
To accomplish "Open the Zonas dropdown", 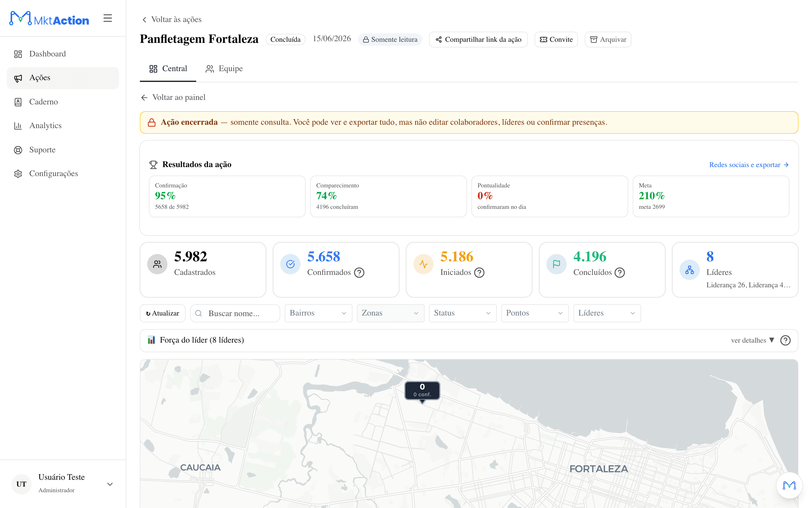I will (x=390, y=313).
